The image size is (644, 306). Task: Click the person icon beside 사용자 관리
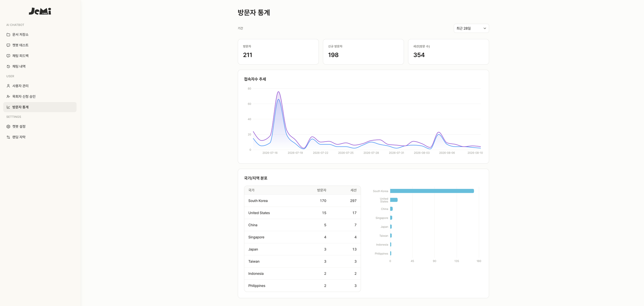[x=8, y=86]
